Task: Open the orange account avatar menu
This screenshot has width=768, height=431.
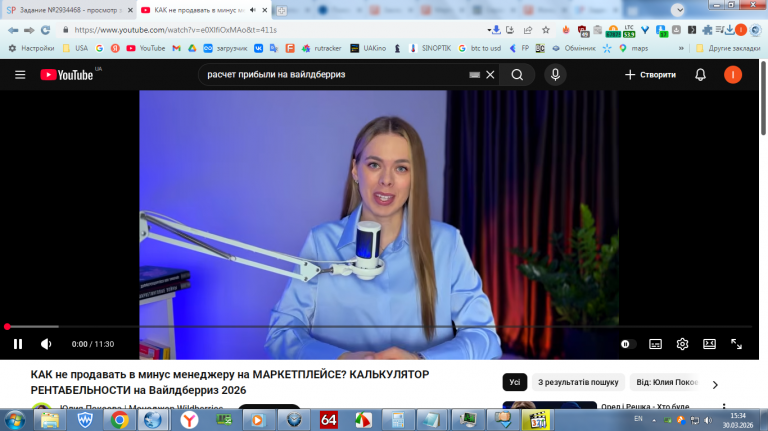Action: click(x=733, y=75)
